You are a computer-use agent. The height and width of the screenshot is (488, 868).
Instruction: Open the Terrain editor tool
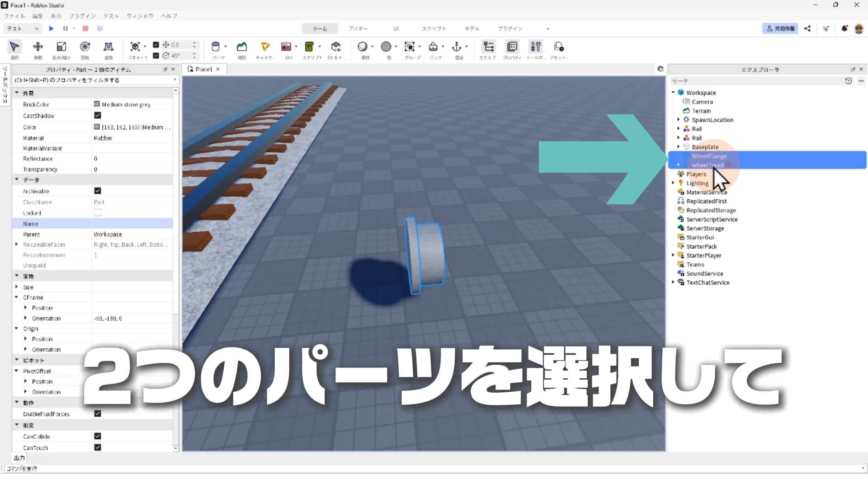pos(242,47)
